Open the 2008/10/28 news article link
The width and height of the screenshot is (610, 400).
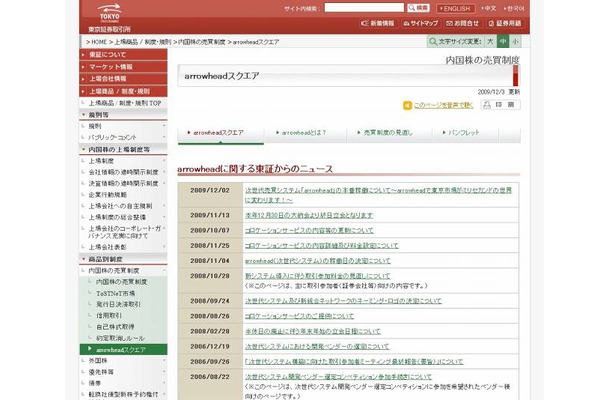(x=317, y=276)
